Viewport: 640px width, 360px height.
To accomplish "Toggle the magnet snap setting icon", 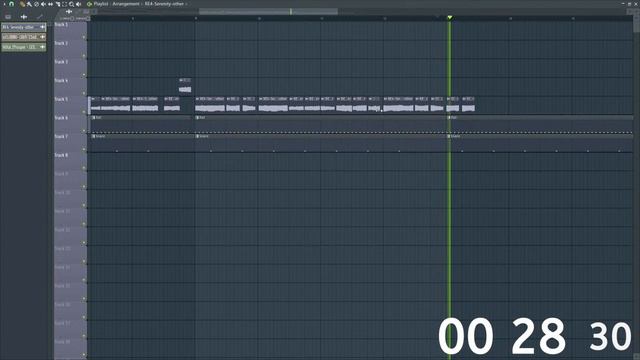I will [11, 4].
